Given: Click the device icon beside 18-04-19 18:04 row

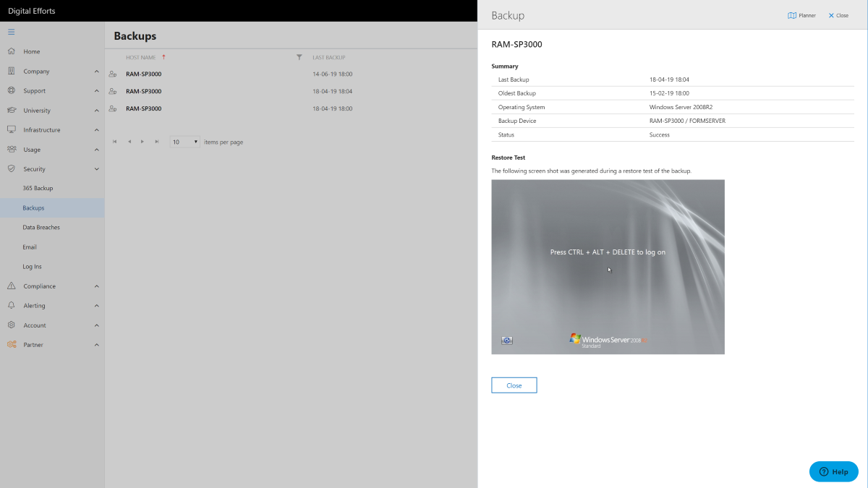Looking at the screenshot, I should [113, 91].
